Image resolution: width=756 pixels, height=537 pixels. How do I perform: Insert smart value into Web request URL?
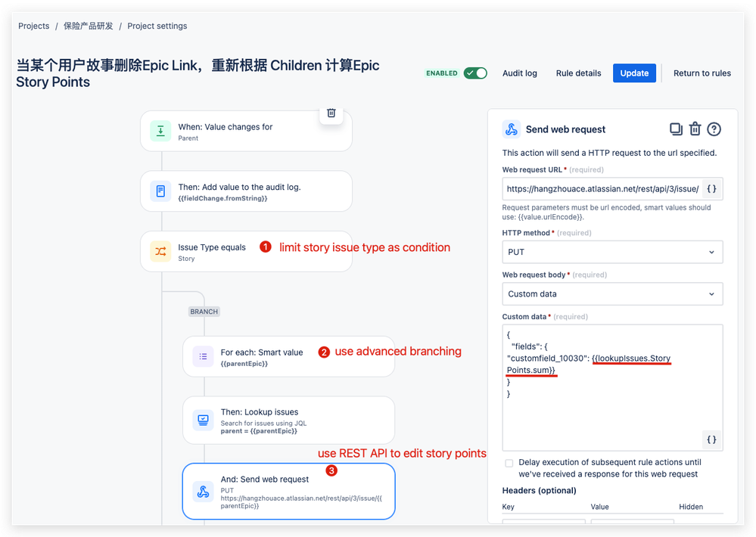pos(711,189)
